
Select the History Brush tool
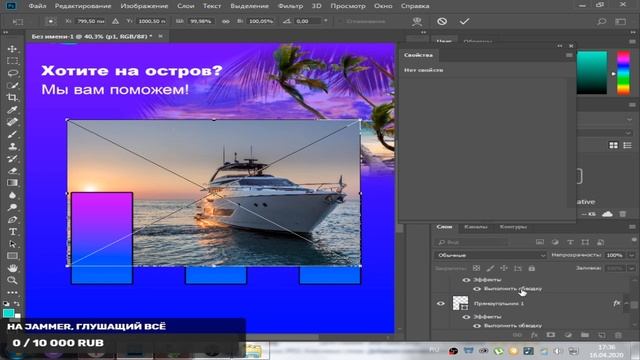(12, 158)
